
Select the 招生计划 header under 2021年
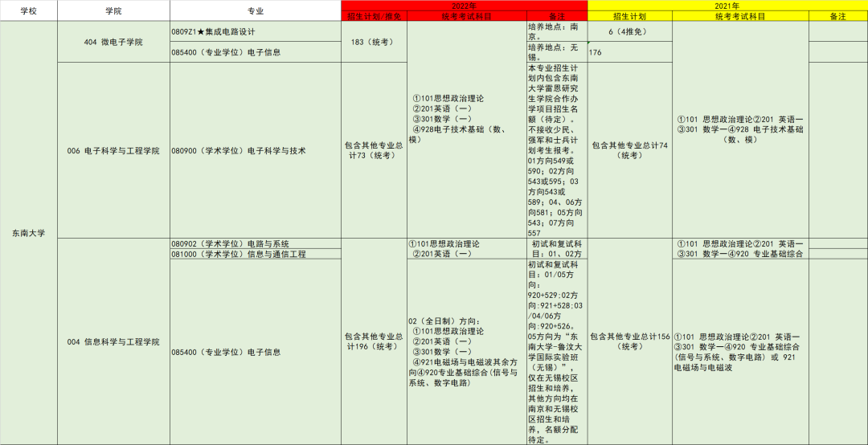629,16
